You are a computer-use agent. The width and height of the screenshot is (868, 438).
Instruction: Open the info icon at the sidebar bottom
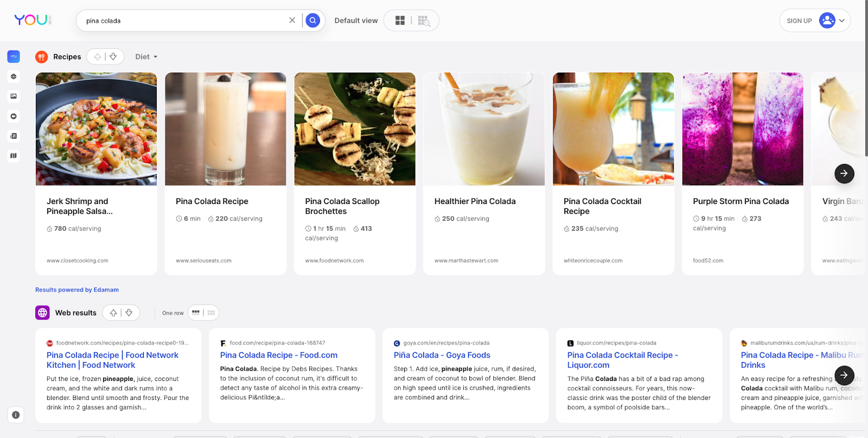pos(16,415)
